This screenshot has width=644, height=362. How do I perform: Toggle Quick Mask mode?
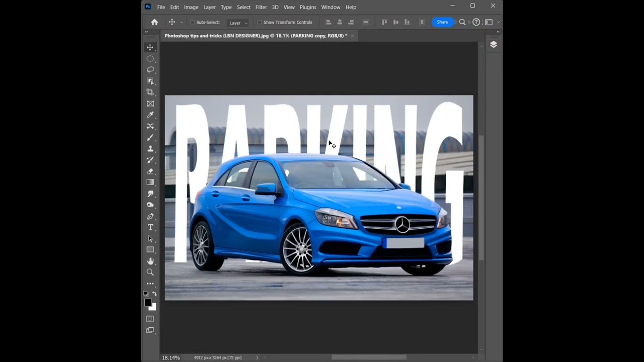click(x=150, y=319)
